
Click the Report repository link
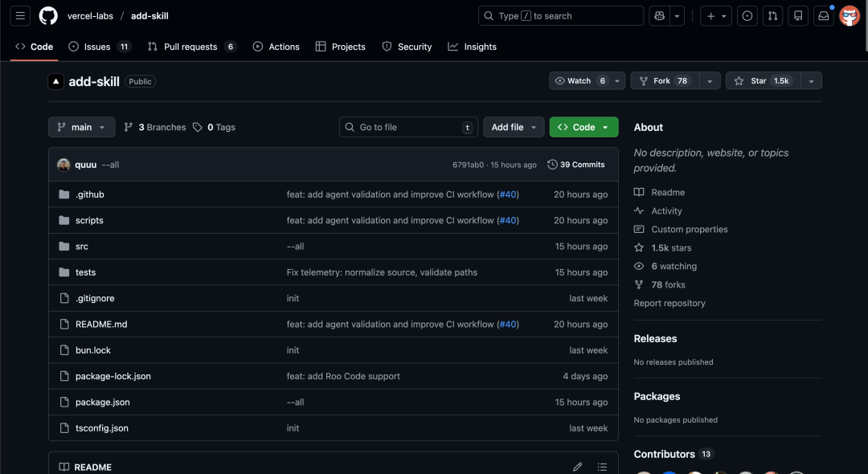tap(669, 303)
